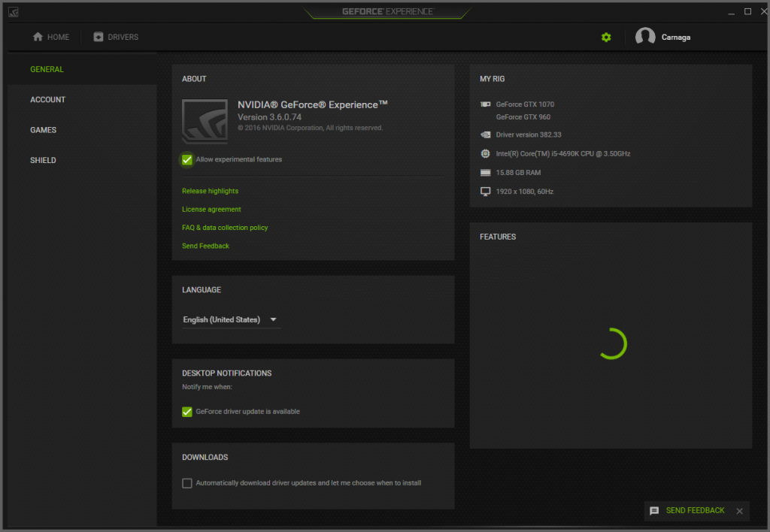Uncheck GeForce driver update notification
Image resolution: width=770 pixels, height=532 pixels.
pyautogui.click(x=187, y=412)
